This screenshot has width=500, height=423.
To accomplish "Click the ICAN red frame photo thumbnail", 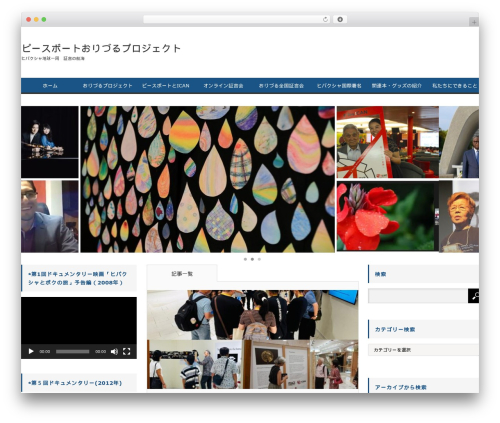I will [388, 142].
